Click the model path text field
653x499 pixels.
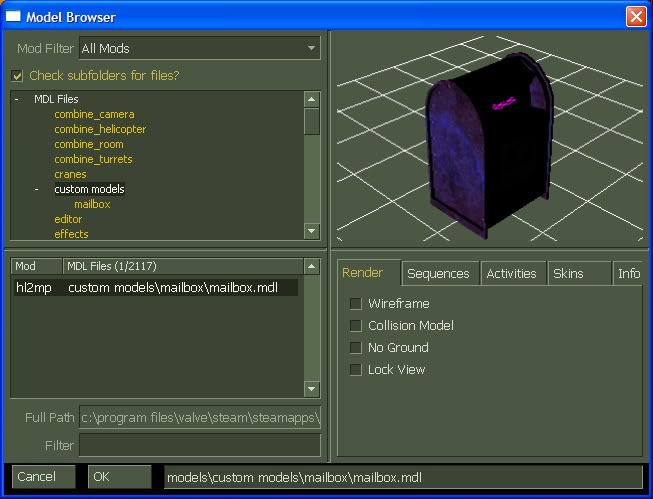coord(403,477)
